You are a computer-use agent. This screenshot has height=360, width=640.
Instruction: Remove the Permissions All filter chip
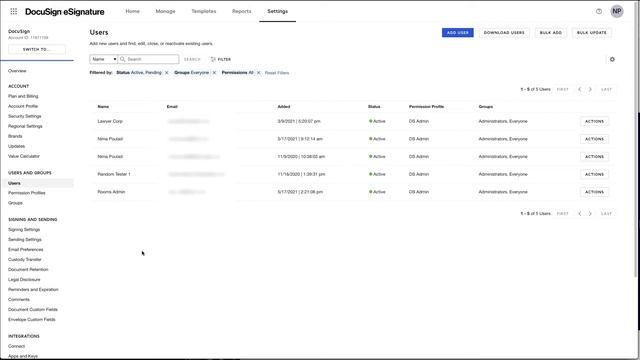(258, 73)
